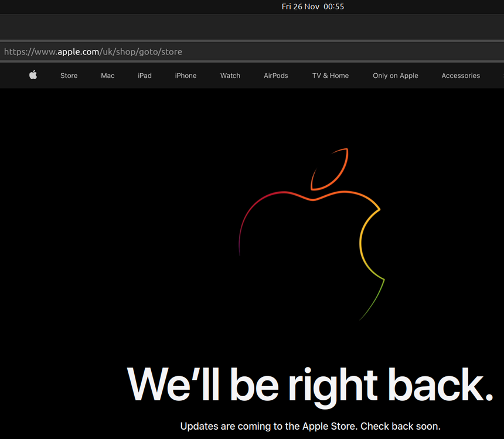Click the "We'll be right back." heading
Screen dimensions: 504x439
pyautogui.click(x=309, y=385)
